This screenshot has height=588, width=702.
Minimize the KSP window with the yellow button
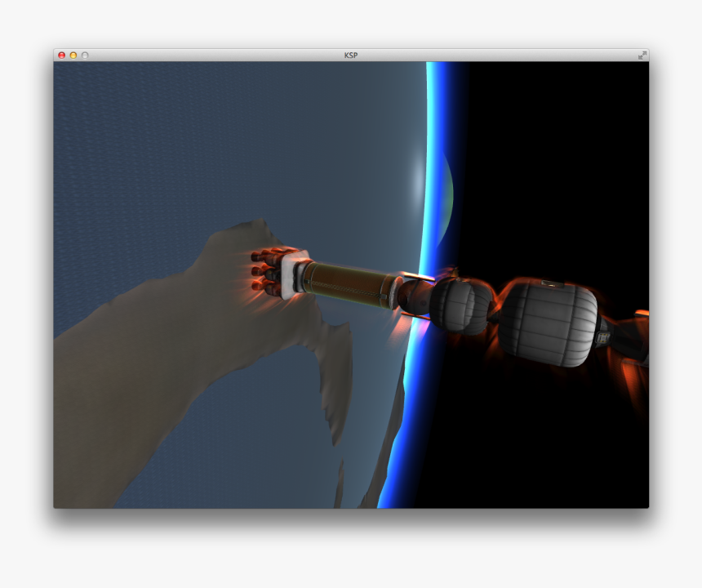point(73,55)
